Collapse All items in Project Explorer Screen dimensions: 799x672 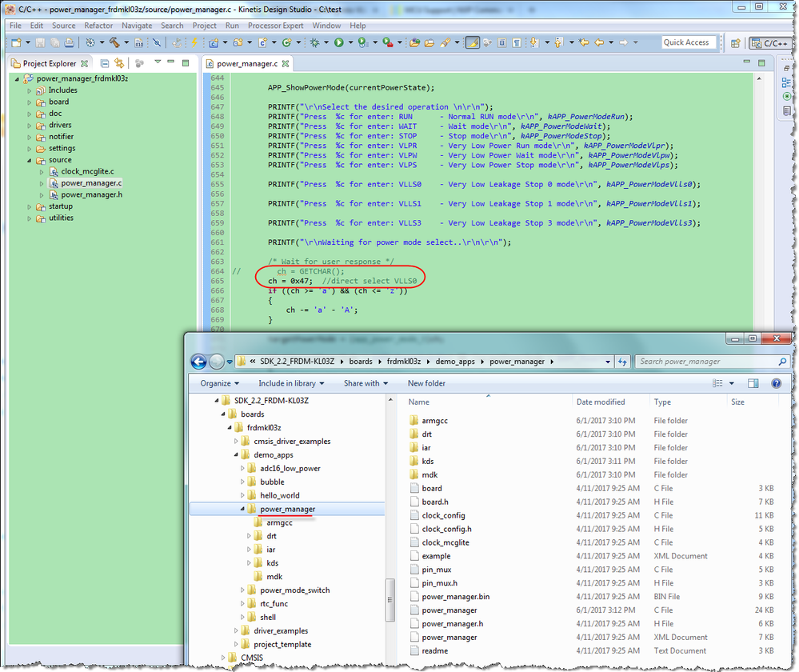[x=103, y=63]
